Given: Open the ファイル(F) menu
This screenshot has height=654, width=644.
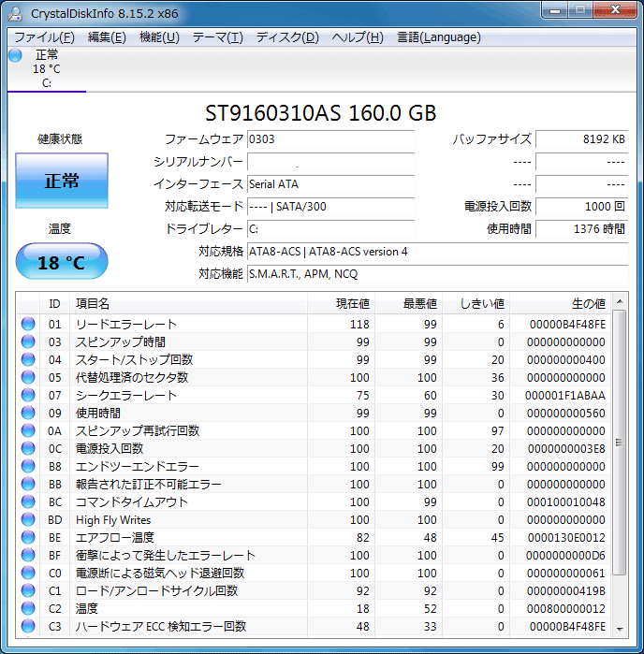Looking at the screenshot, I should click(44, 37).
